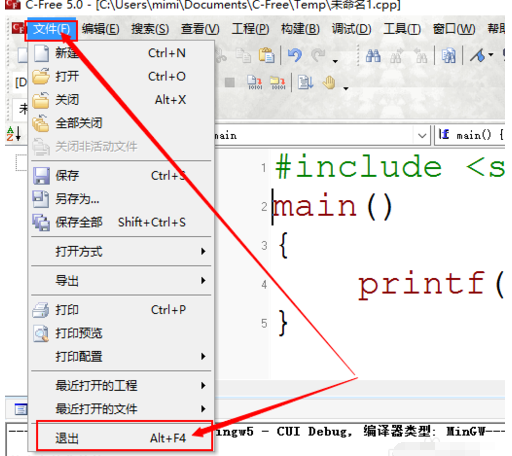Click the find binoculars toolbar icon
This screenshot has height=456, width=512.
click(373, 55)
